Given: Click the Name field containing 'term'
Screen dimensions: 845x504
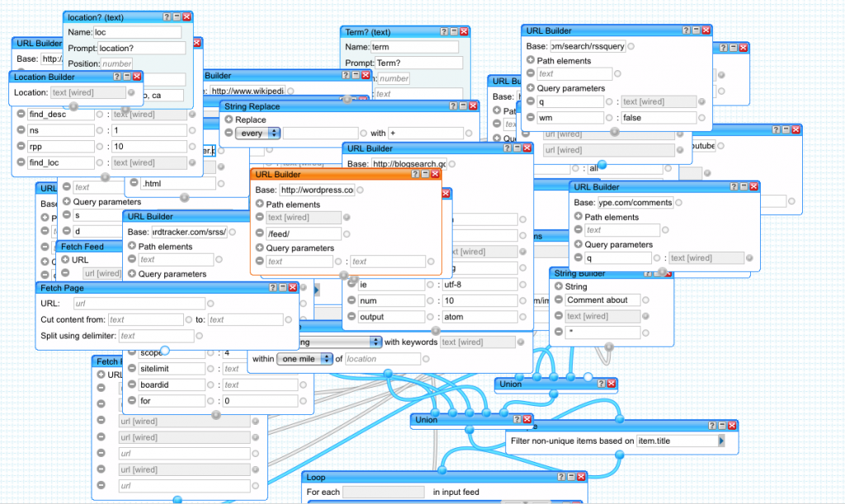Looking at the screenshot, I should (414, 47).
